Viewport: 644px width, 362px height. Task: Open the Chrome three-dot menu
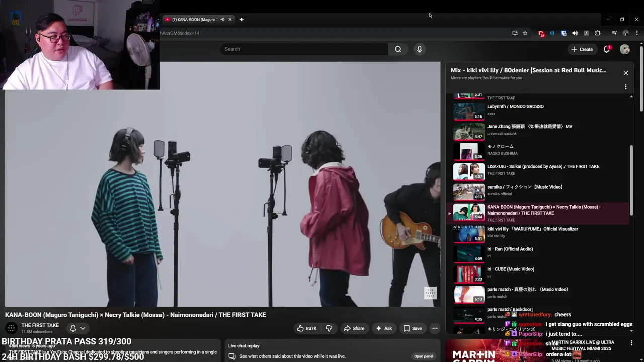pyautogui.click(x=637, y=33)
